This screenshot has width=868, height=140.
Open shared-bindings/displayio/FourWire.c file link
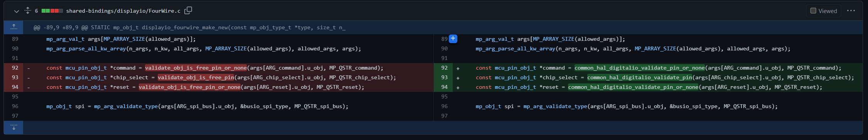pyautogui.click(x=123, y=11)
